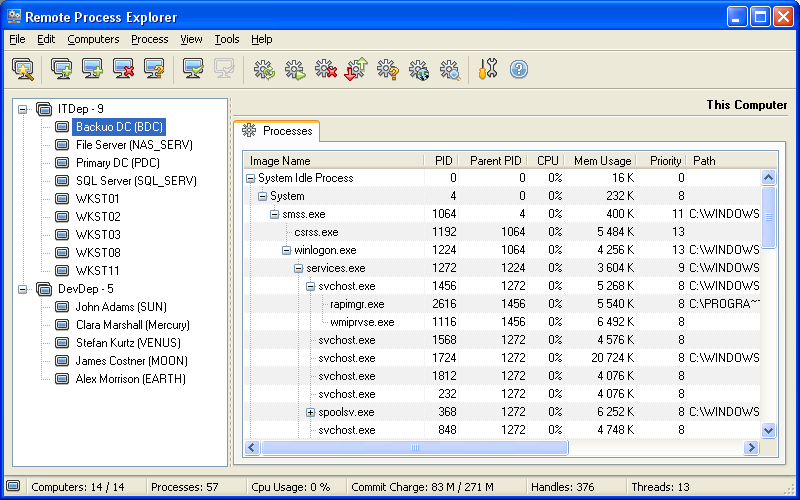This screenshot has width=800, height=500.
Task: Open the Computers menu
Action: point(92,39)
